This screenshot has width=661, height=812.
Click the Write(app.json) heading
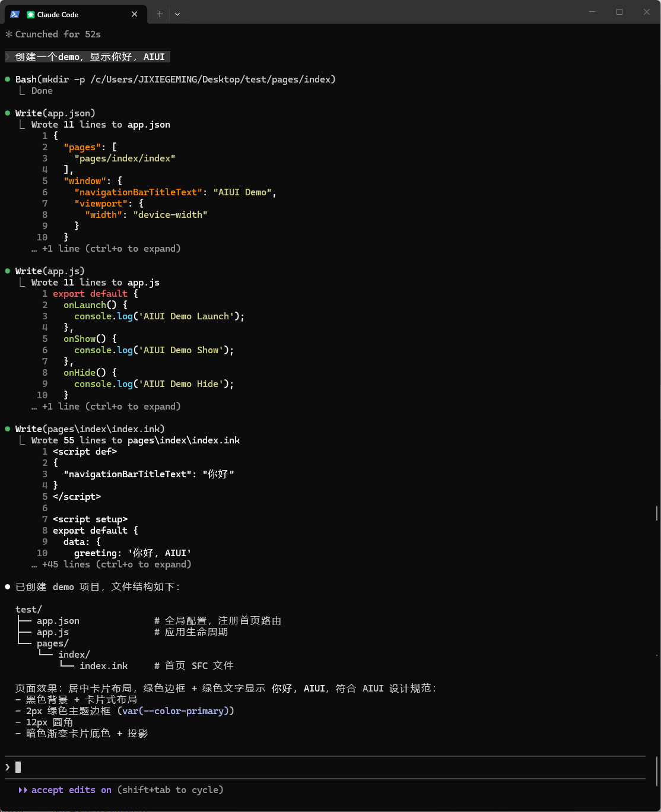55,113
